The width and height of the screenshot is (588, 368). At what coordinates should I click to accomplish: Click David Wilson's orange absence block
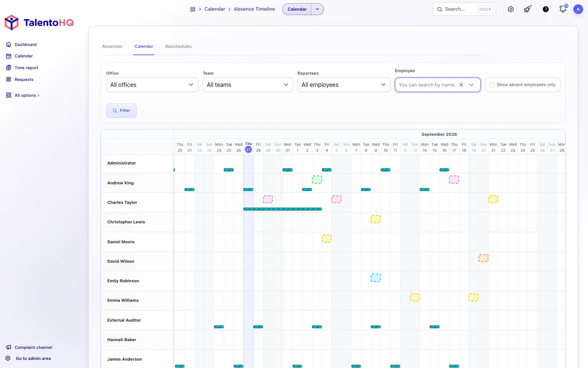click(x=483, y=258)
